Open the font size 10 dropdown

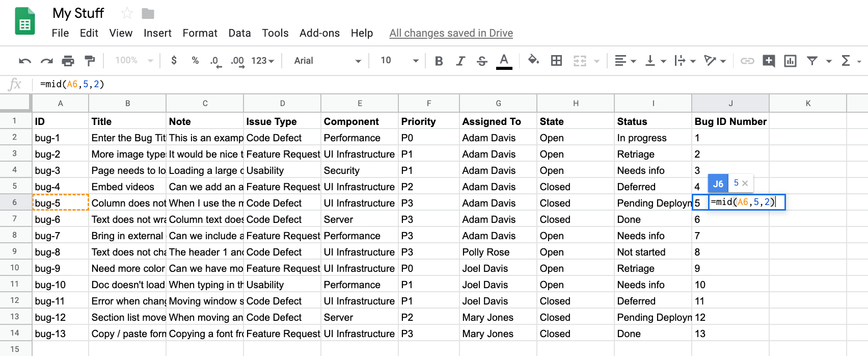399,61
